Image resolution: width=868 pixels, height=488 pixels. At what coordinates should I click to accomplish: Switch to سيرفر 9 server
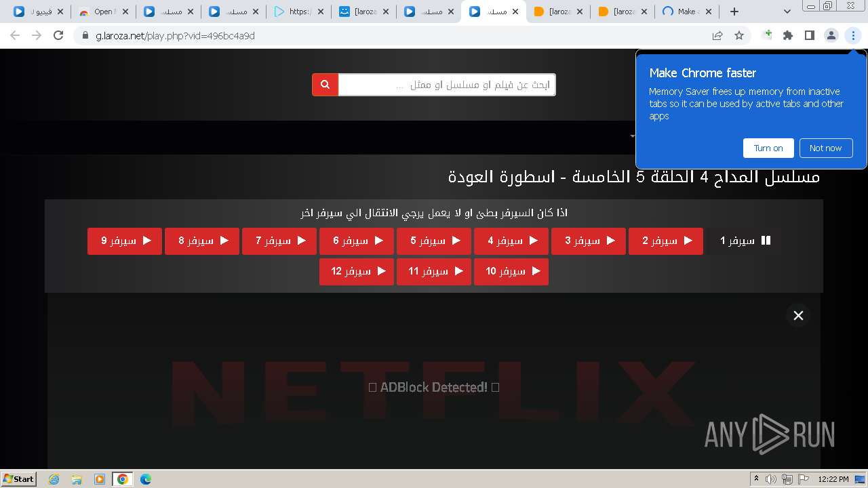125,241
